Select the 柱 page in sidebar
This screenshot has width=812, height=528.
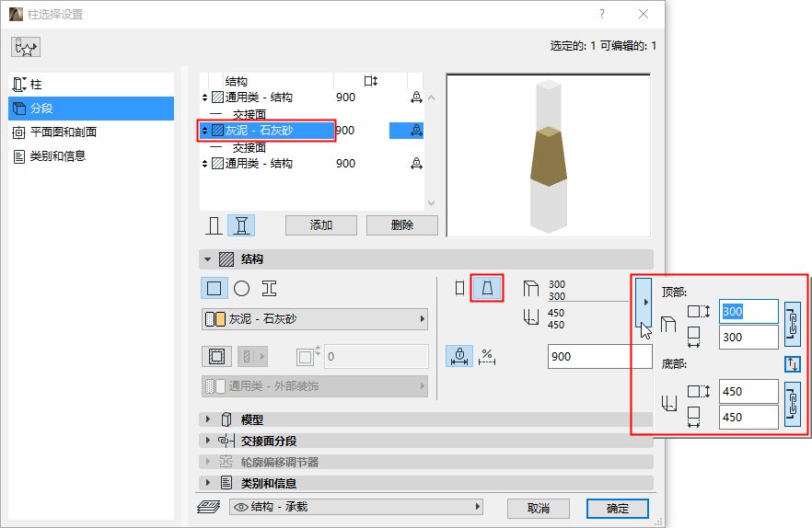coord(91,85)
